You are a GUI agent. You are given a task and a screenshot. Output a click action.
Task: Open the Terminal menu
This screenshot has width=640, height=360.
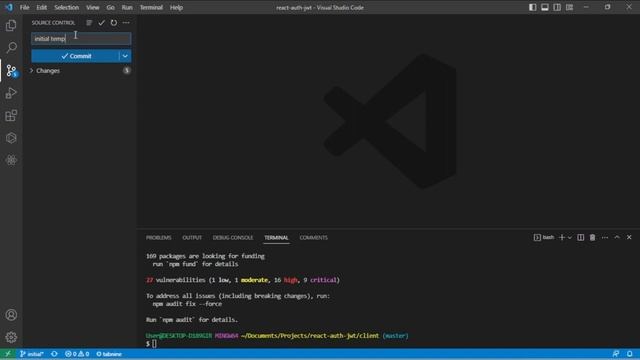pos(151,7)
